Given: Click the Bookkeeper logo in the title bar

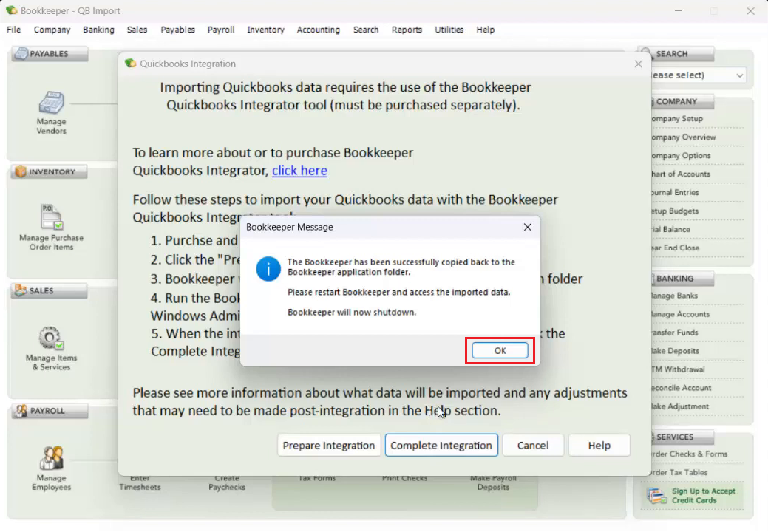Looking at the screenshot, I should [x=11, y=10].
